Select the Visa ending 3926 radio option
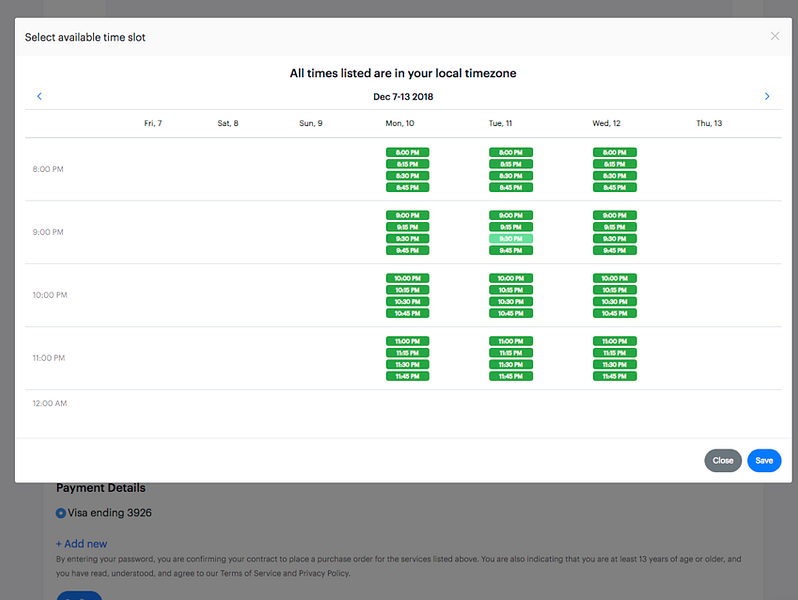This screenshot has width=798, height=600. pyautogui.click(x=61, y=513)
